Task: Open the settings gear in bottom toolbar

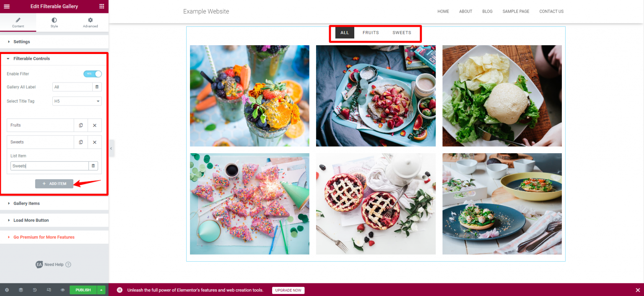Action: (x=7, y=290)
